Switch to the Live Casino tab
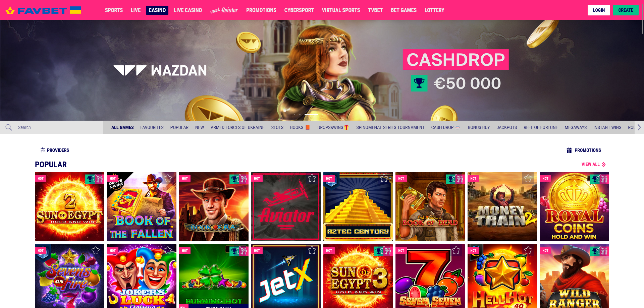 188,10
